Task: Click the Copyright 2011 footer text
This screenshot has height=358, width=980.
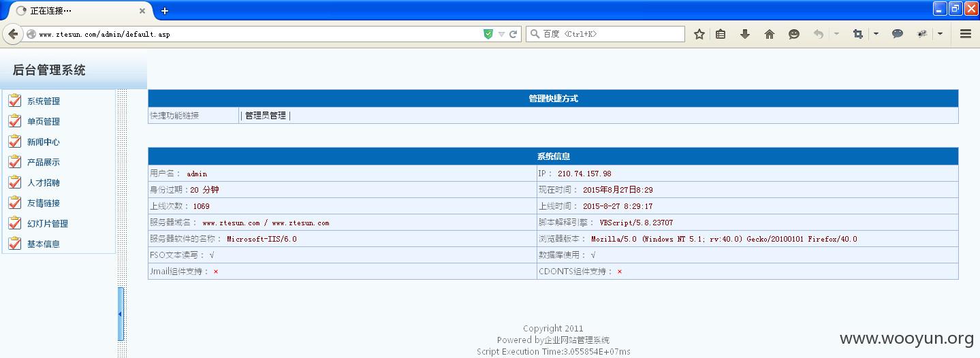Action: (553, 328)
